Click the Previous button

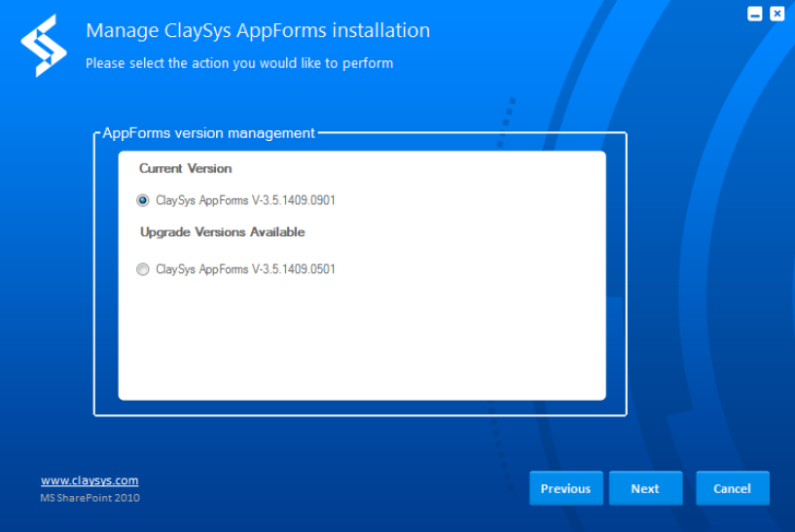[x=565, y=488]
